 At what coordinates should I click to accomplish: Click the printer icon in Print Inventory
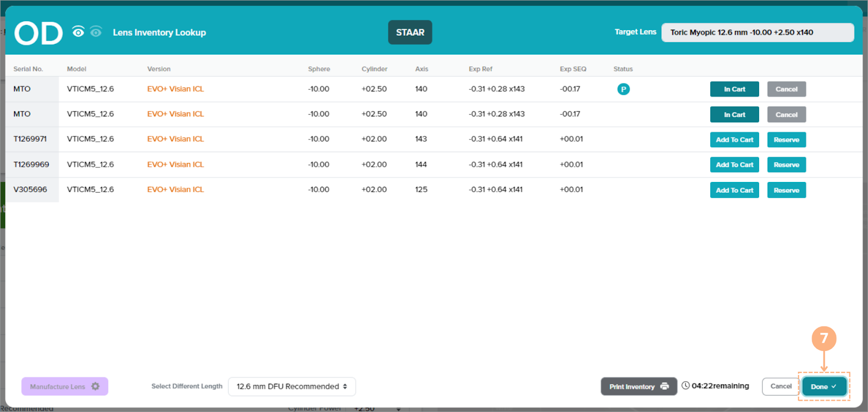pos(664,387)
